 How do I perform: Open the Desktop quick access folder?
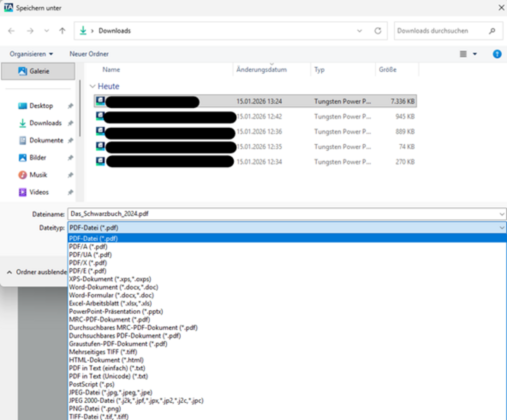tap(41, 106)
